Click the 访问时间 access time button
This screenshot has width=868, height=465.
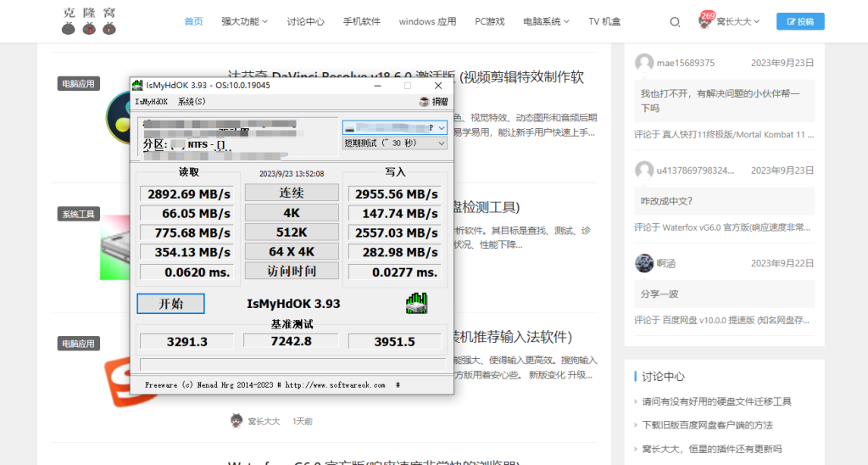click(292, 271)
